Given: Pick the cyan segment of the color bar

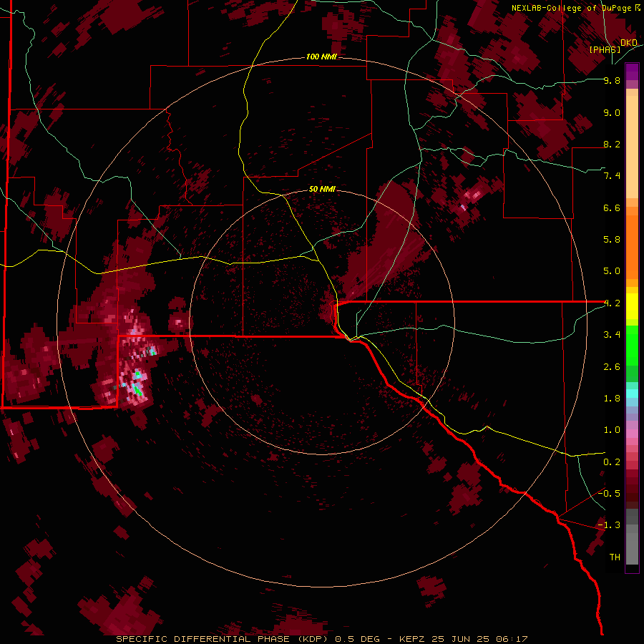Looking at the screenshot, I should [x=632, y=394].
